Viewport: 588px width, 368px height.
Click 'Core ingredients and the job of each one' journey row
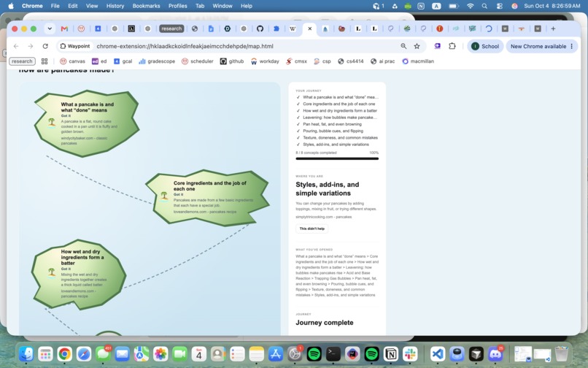337,104
